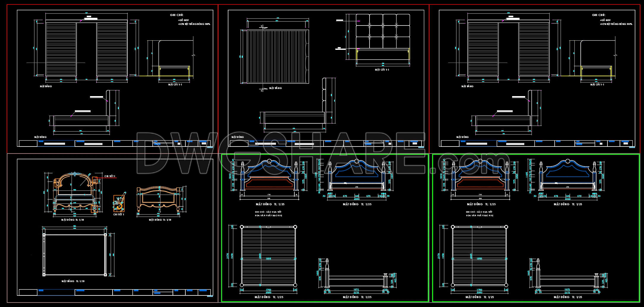This screenshot has height=307, width=644.
Task: Click the 2000 width dimension in bottom-right slat plan
Action: [x=479, y=292]
